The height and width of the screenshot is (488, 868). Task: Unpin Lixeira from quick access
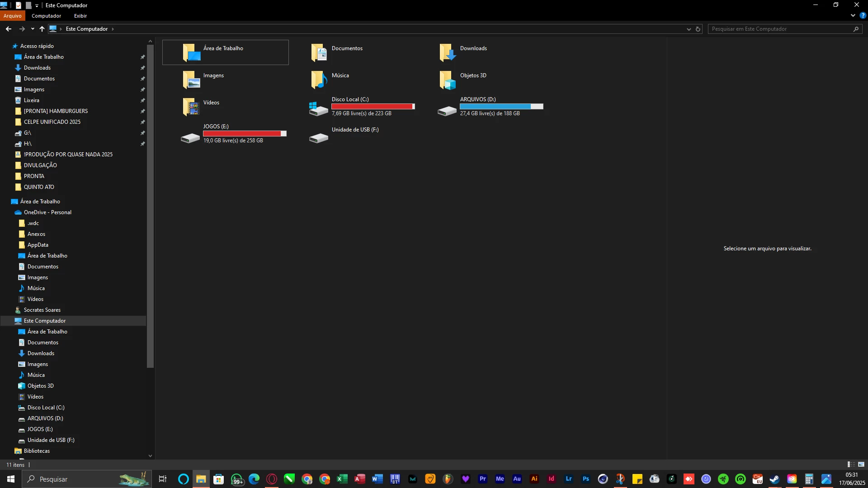(142, 100)
